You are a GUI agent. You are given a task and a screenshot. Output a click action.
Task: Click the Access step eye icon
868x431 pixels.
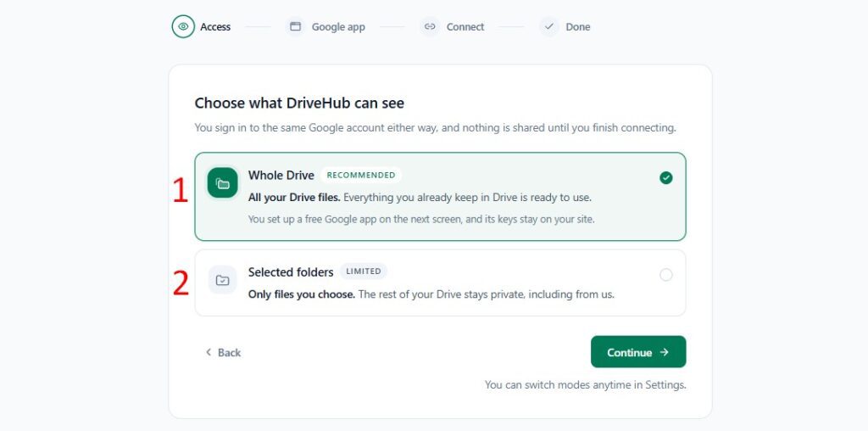(183, 26)
